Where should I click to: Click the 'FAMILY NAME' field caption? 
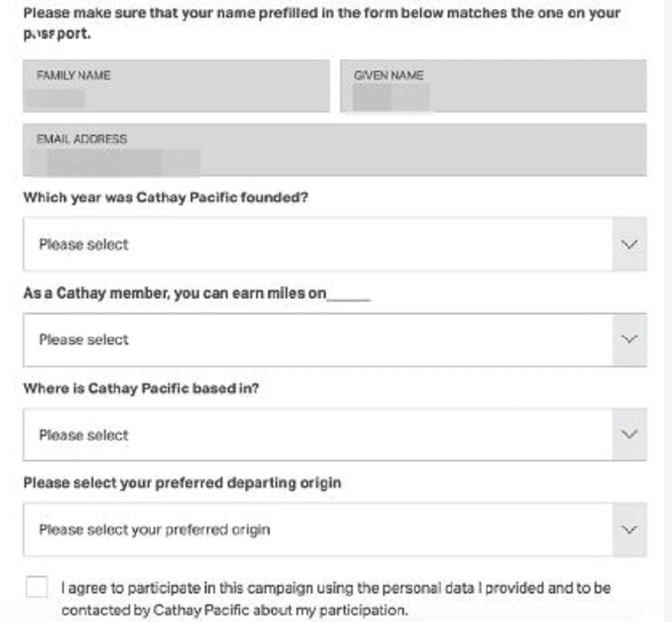point(73,75)
